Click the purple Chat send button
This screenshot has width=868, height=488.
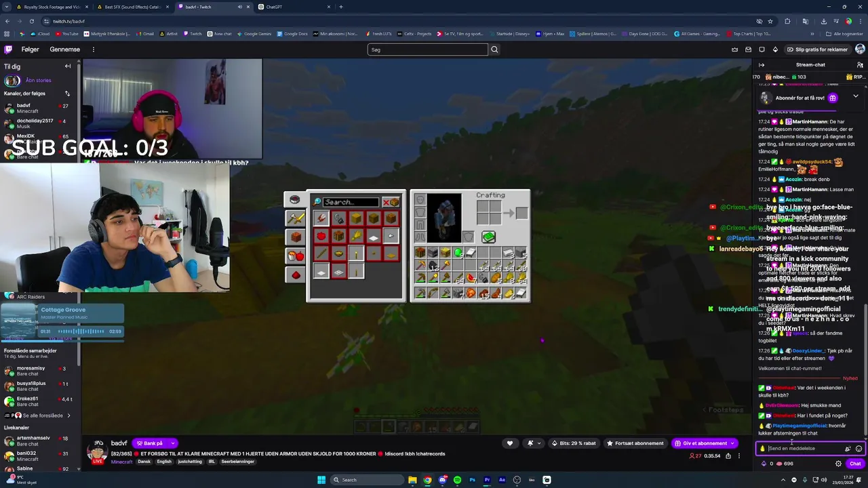[854, 464]
